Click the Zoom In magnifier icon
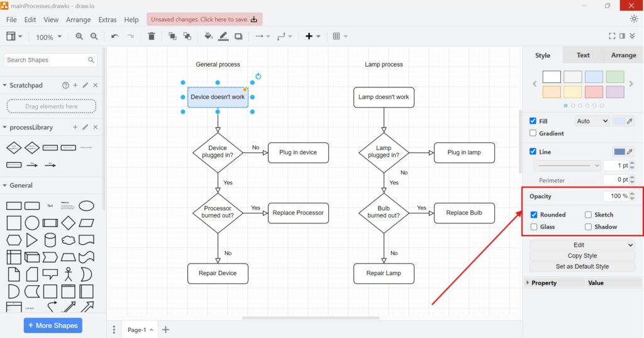The width and height of the screenshot is (644, 338). point(79,36)
